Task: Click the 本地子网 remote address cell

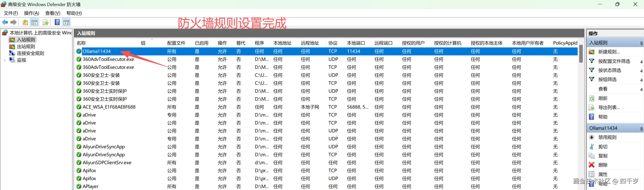Action: [310, 107]
